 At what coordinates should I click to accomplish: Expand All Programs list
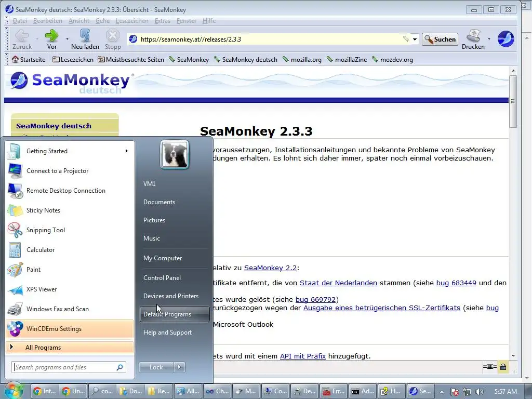point(70,347)
